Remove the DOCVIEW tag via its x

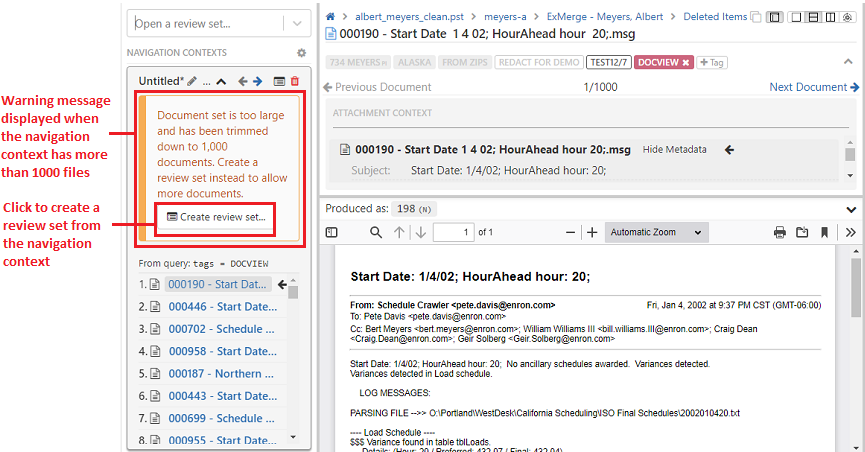coord(686,62)
